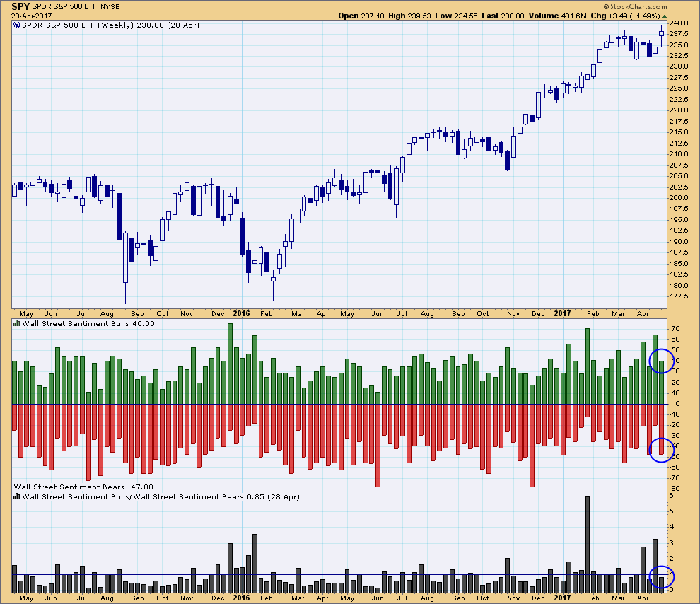This screenshot has height=604, width=700.
Task: Click the tallest ratio bar reaching 6
Action: pyautogui.click(x=588, y=544)
